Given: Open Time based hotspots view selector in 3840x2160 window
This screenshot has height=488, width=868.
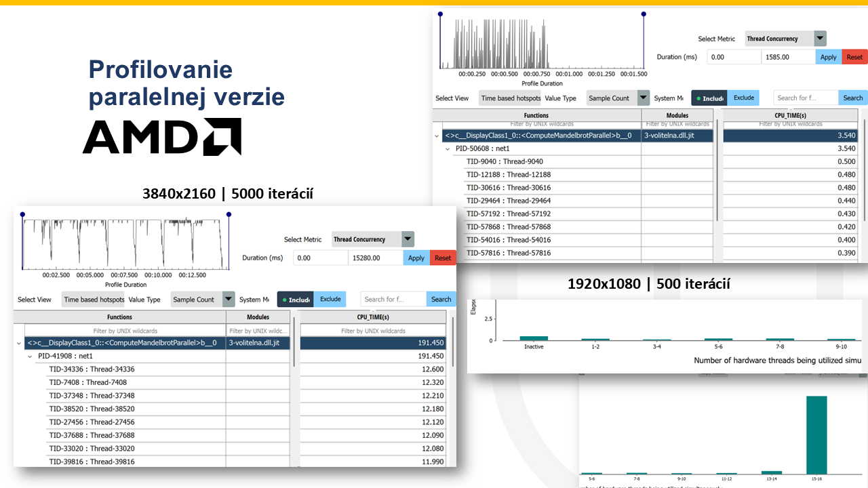Looking at the screenshot, I should click(x=94, y=300).
